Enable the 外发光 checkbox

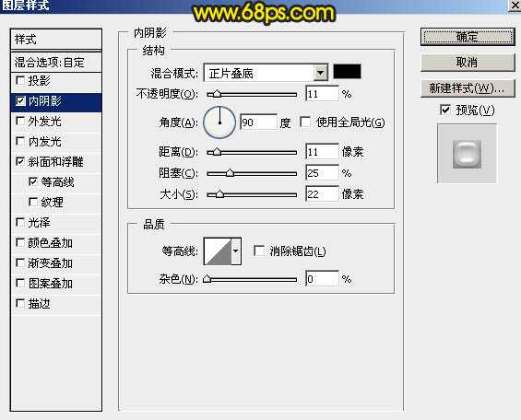20,121
